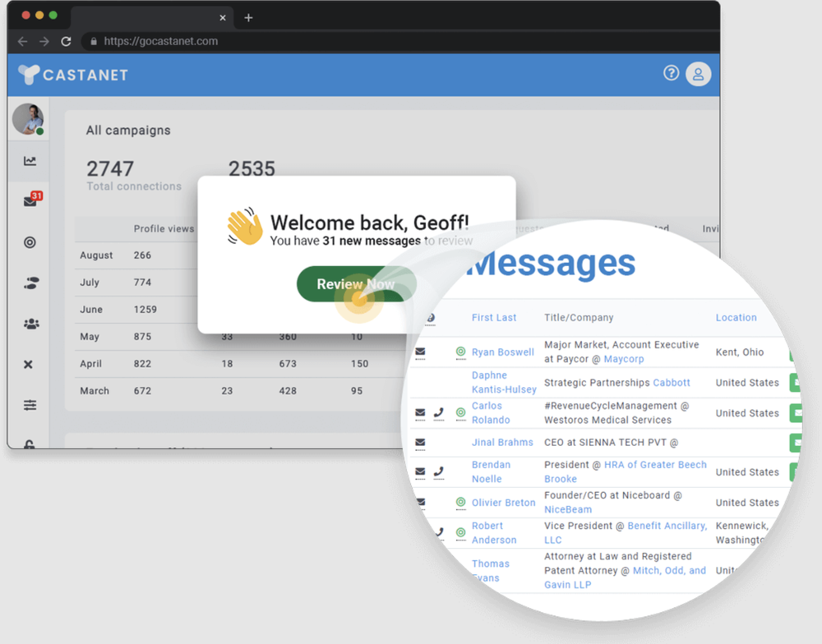Click the target icon in Ryan Boswell row
This screenshot has width=822, height=644.
click(x=460, y=352)
